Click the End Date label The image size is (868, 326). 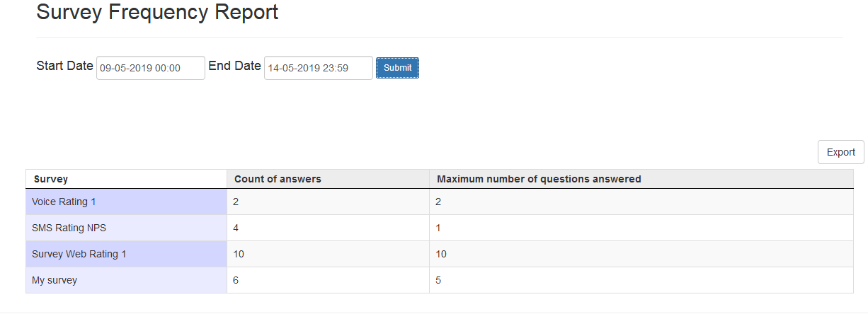tap(234, 66)
